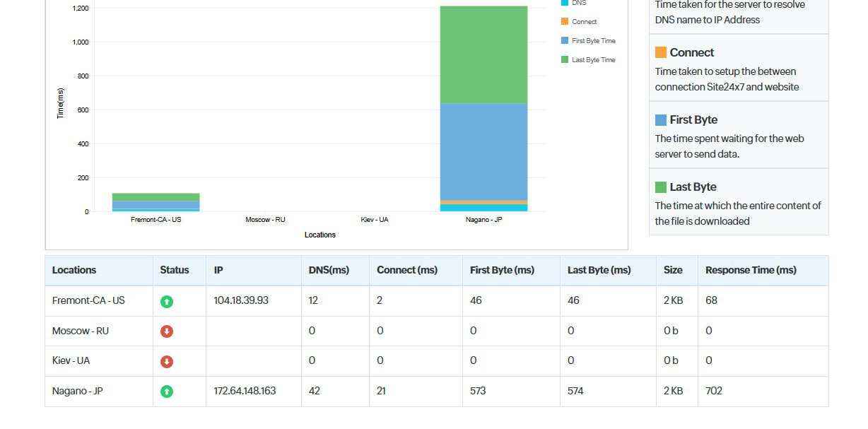
Task: Click the First Byte heading in the info panel
Action: pyautogui.click(x=693, y=119)
